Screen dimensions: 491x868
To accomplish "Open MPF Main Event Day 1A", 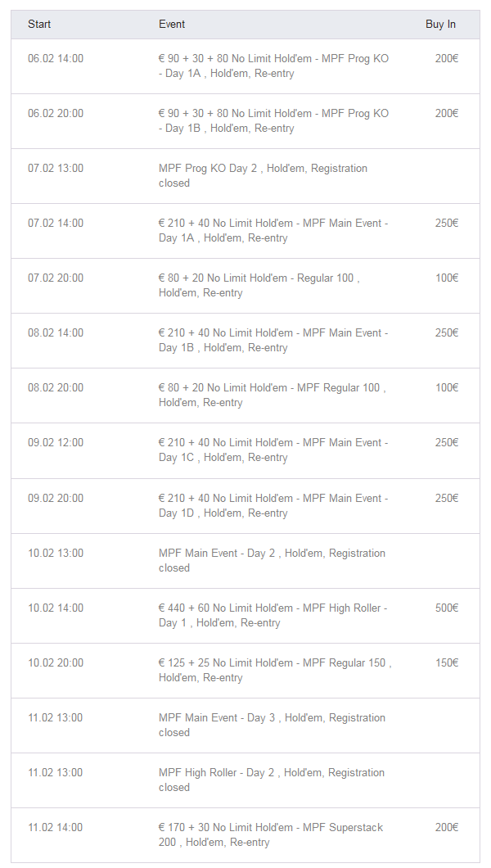I will (x=273, y=231).
